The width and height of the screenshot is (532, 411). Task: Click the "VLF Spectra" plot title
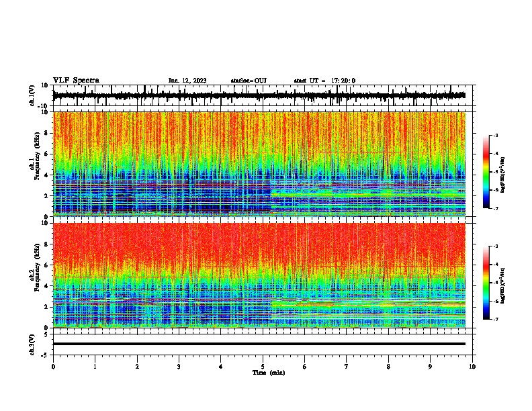[76, 80]
